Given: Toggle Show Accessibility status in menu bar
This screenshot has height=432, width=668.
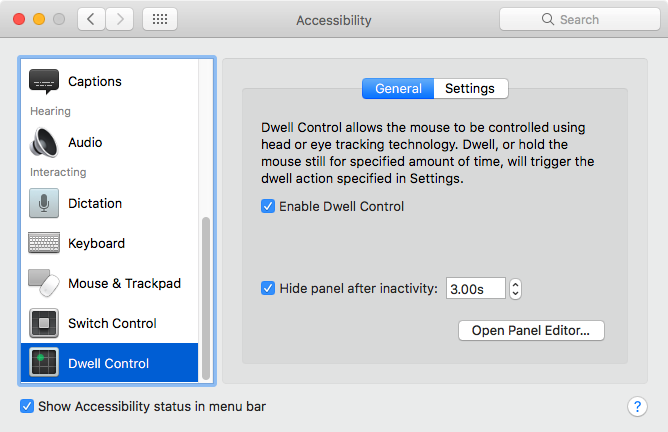Looking at the screenshot, I should click(28, 407).
